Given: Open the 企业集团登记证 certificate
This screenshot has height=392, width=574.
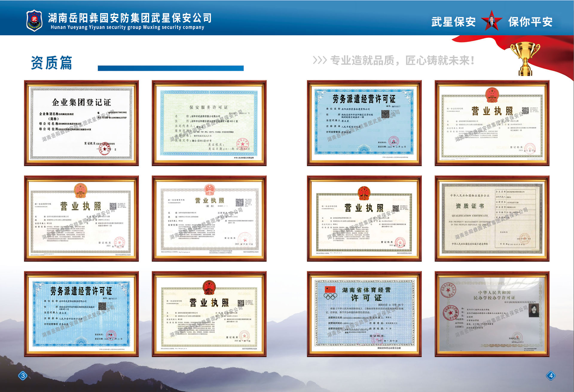Looking at the screenshot, I should 81,123.
